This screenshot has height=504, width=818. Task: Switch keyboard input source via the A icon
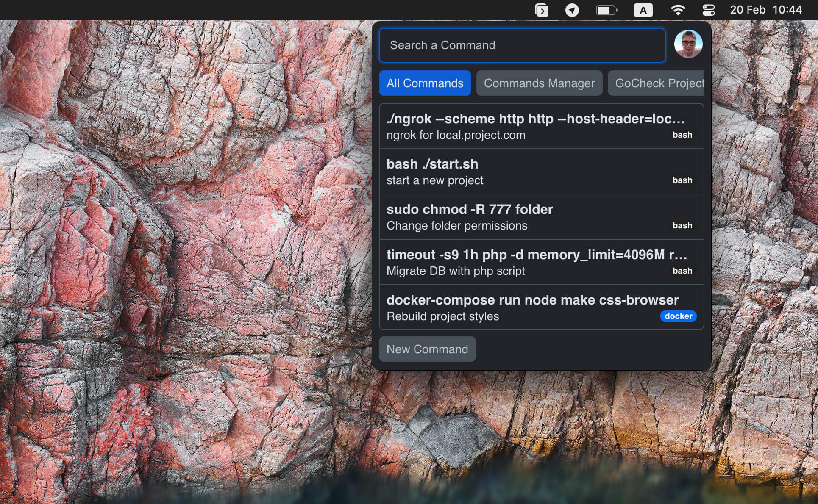643,10
